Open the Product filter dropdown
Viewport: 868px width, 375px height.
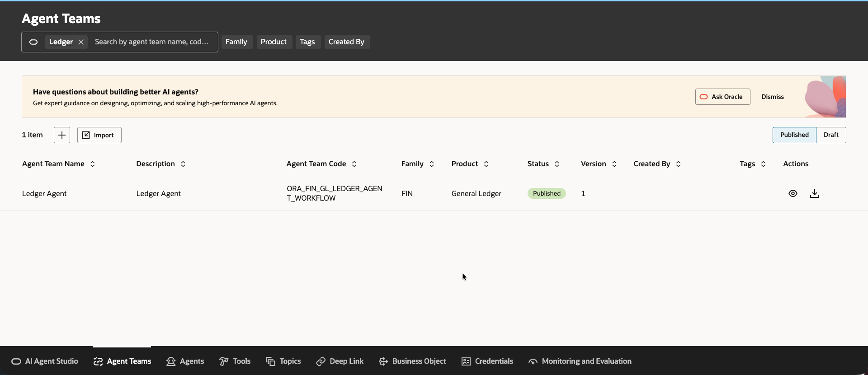274,42
